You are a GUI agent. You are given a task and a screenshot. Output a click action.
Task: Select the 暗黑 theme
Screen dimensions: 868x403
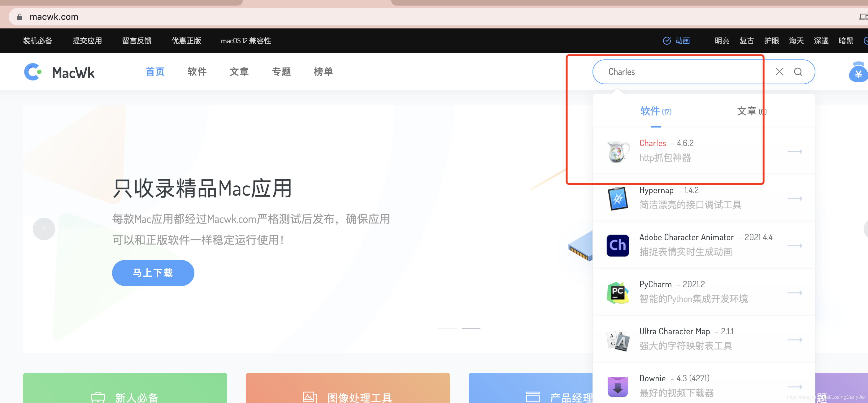pyautogui.click(x=846, y=41)
